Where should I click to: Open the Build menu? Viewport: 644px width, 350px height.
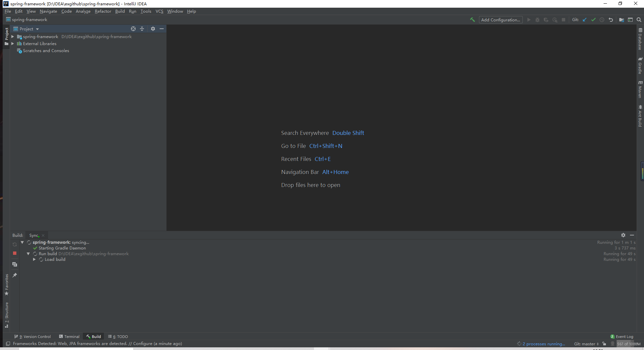[120, 11]
